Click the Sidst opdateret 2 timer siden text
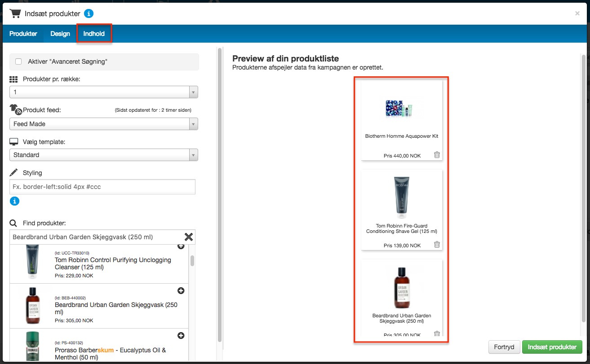The width and height of the screenshot is (590, 364). pos(153,110)
